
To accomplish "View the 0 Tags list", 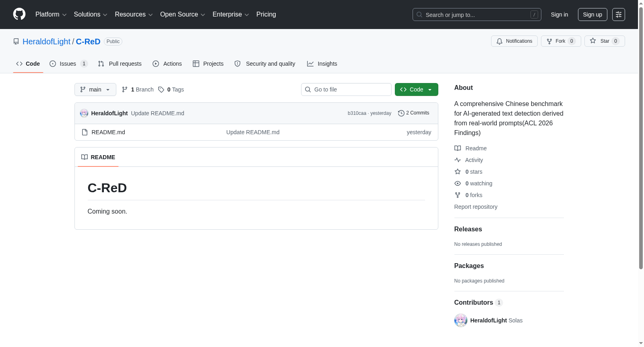I will tap(171, 89).
